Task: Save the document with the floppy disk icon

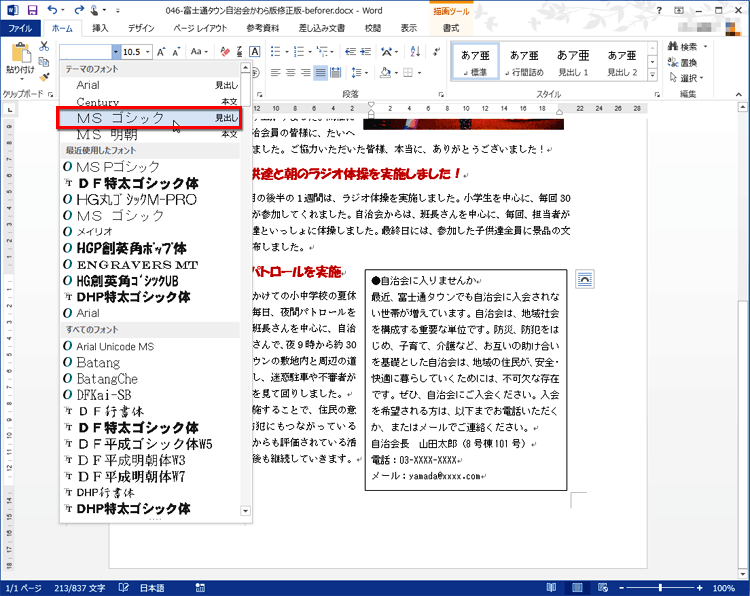Action: coord(33,10)
